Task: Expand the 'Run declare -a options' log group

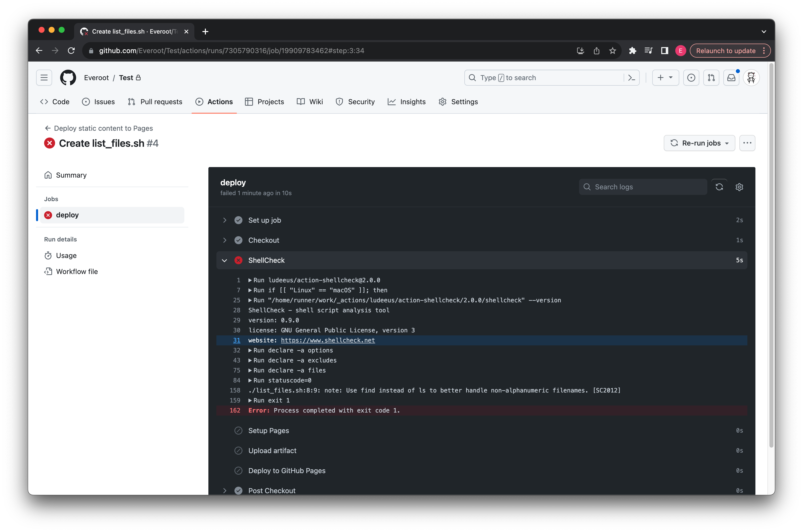Action: click(x=250, y=350)
